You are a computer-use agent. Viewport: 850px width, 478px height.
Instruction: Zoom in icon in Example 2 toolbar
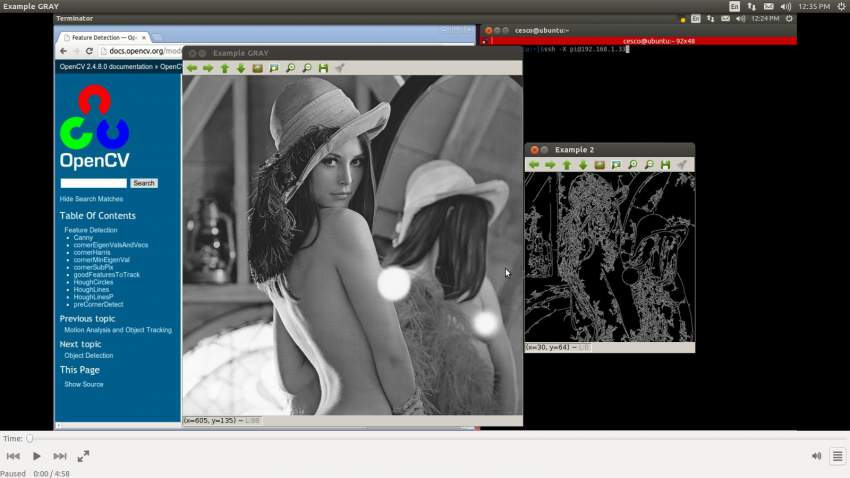click(x=633, y=165)
